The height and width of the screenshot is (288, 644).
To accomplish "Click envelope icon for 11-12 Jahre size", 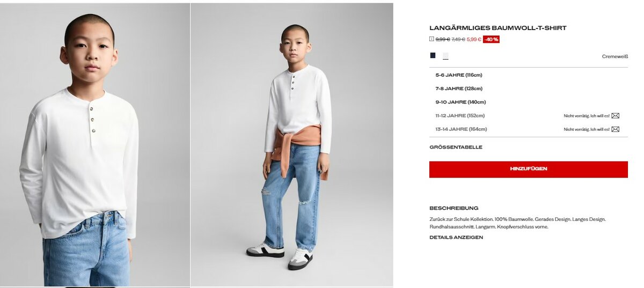I will click(616, 115).
